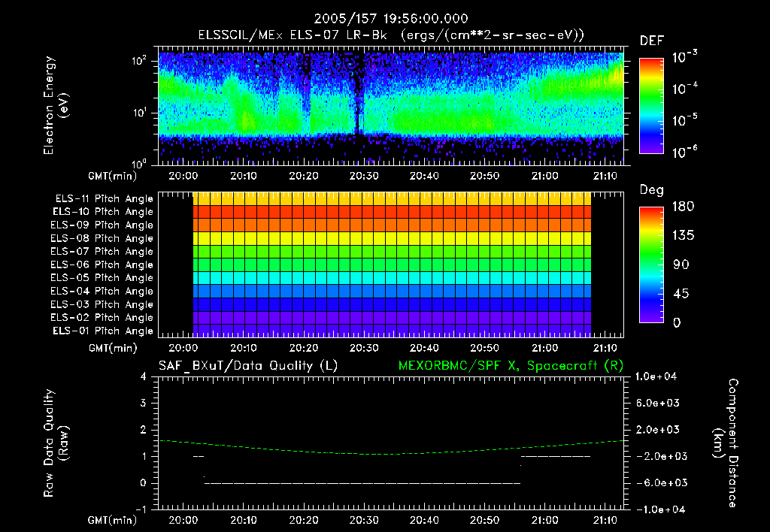Screen dimensions: 770x532
Task: Click the 1.0e+04 right-axis value
Action: tap(656, 376)
